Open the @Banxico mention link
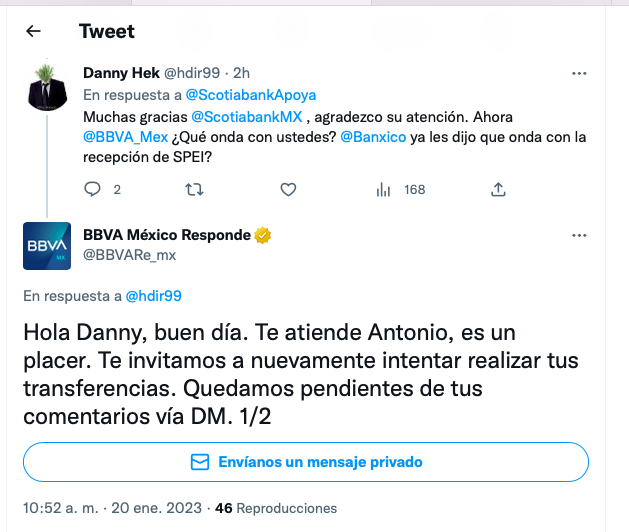 point(373,137)
